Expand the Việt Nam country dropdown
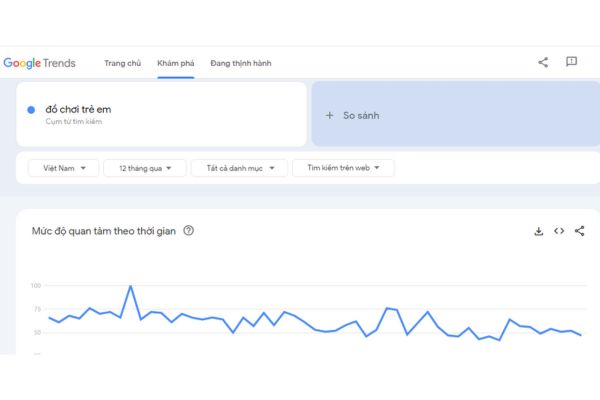Image resolution: width=600 pixels, height=400 pixels. pyautogui.click(x=57, y=168)
